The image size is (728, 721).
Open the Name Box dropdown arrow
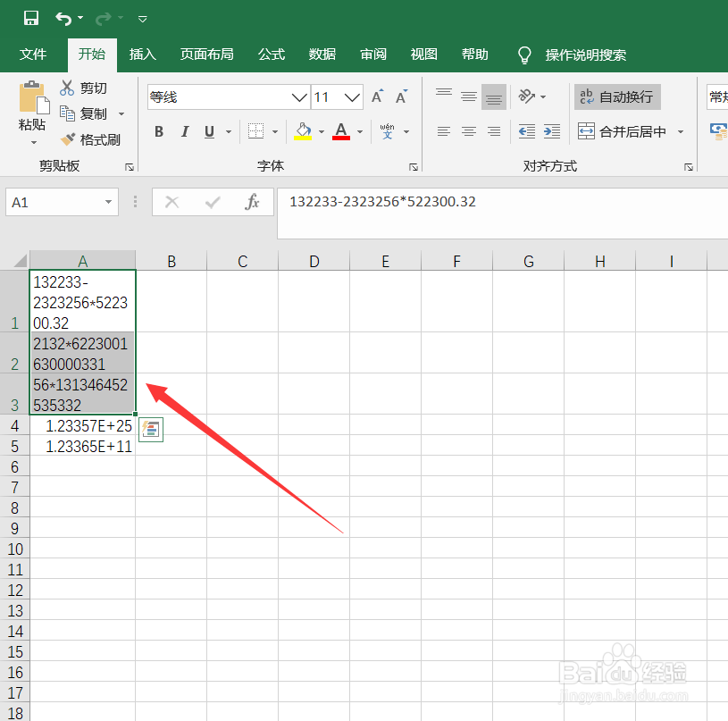click(x=108, y=202)
